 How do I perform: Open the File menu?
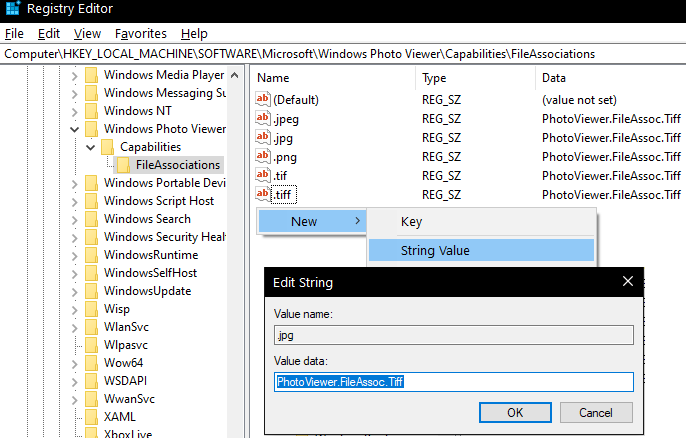[x=14, y=33]
